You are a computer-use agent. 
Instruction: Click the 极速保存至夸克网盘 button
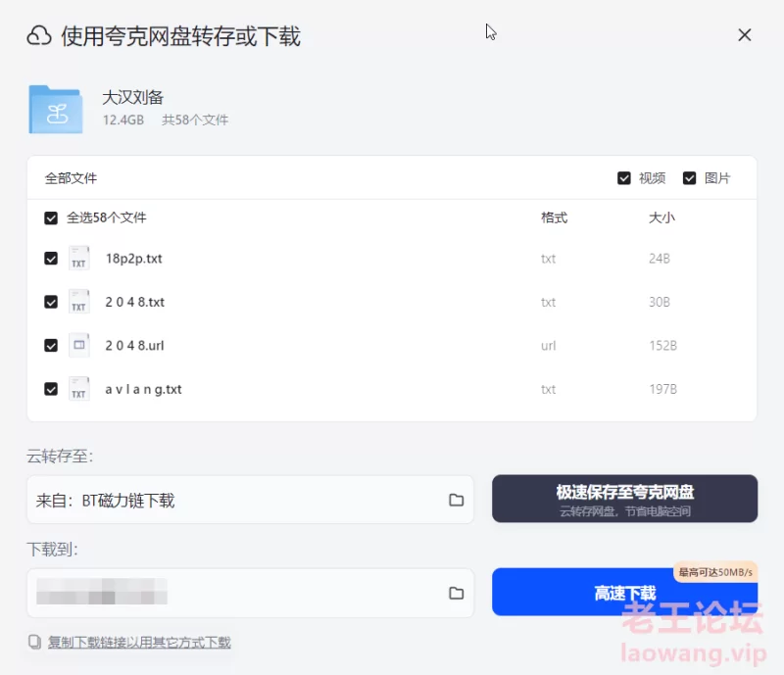pyautogui.click(x=624, y=499)
